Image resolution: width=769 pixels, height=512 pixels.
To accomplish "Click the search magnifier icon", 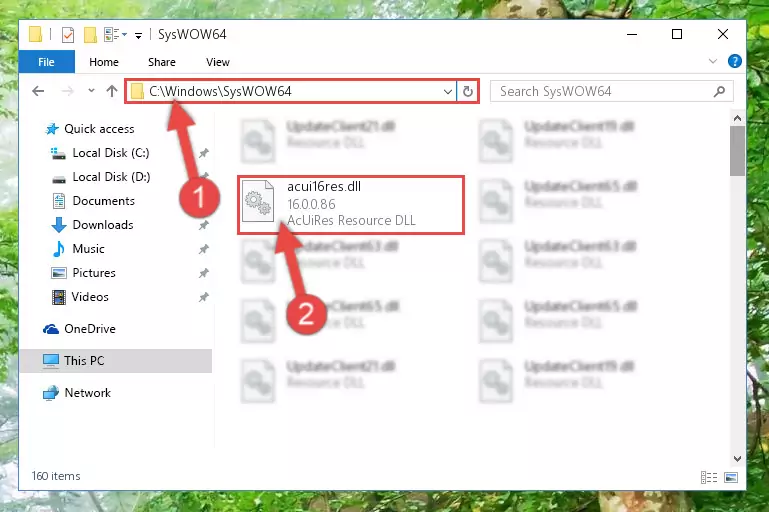I will coord(719,91).
